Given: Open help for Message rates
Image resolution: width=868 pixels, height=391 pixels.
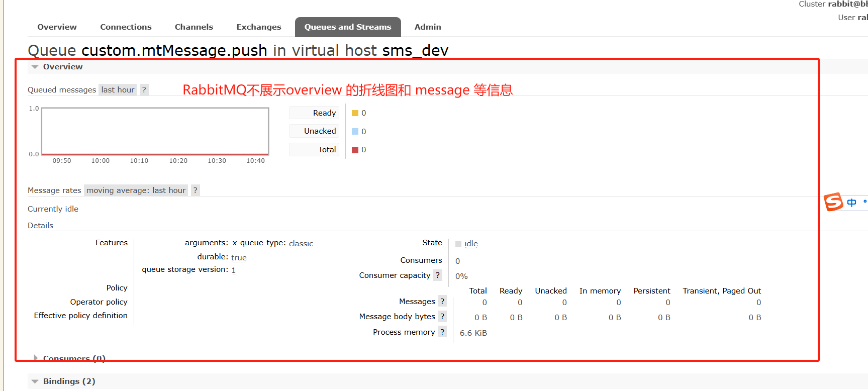Looking at the screenshot, I should (196, 190).
